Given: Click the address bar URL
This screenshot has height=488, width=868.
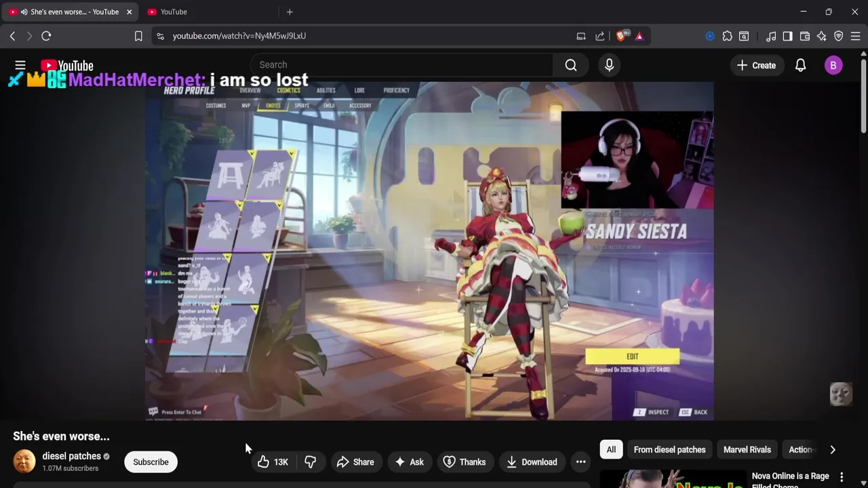Looking at the screenshot, I should click(x=239, y=36).
